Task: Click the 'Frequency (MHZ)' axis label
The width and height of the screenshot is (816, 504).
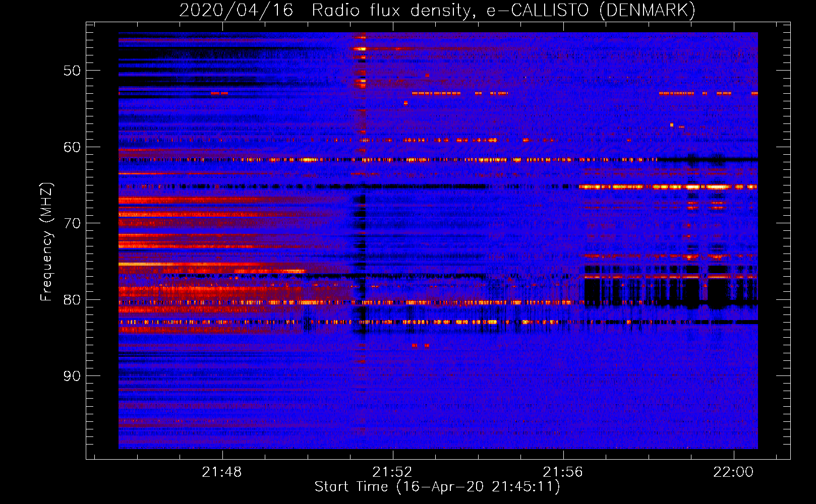Action: click(46, 241)
